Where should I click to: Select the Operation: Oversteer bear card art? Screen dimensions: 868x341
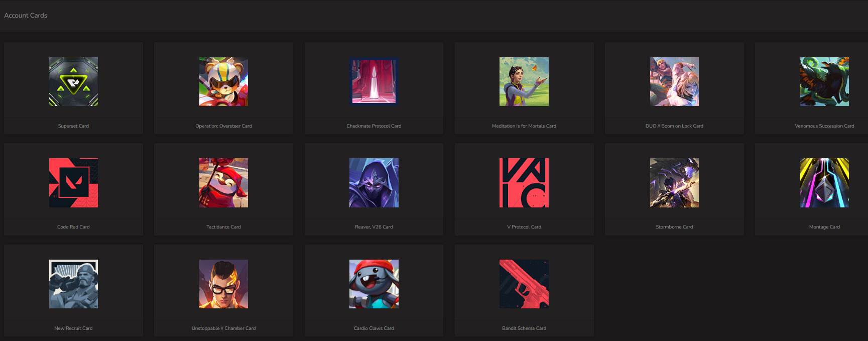[223, 81]
